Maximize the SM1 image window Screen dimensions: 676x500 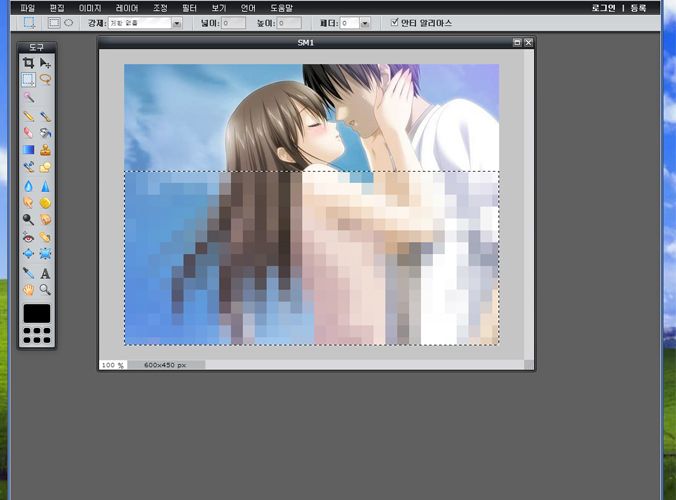[517, 42]
